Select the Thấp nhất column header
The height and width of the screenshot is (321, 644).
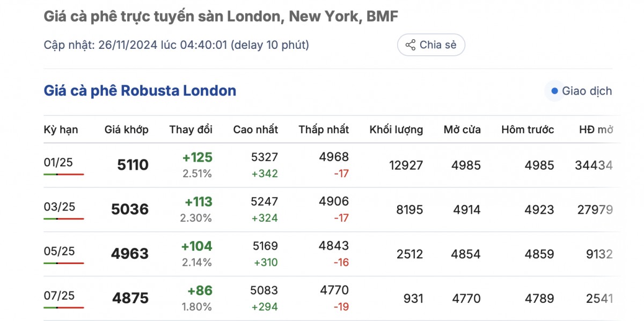[324, 129]
